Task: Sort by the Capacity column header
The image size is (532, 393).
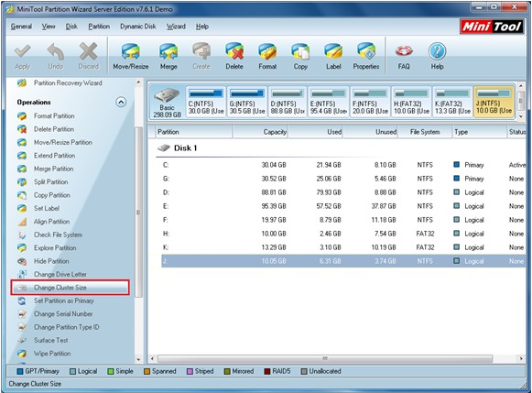Action: coord(260,132)
